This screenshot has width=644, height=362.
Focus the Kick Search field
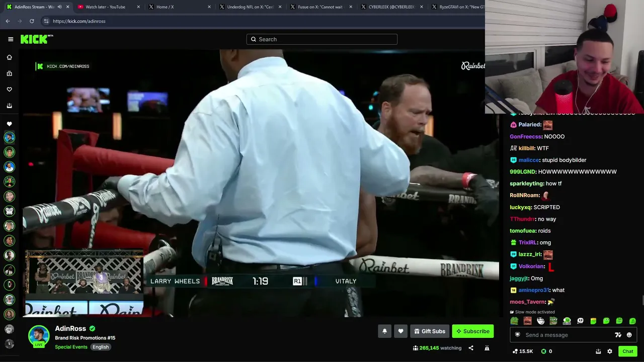coord(322,39)
